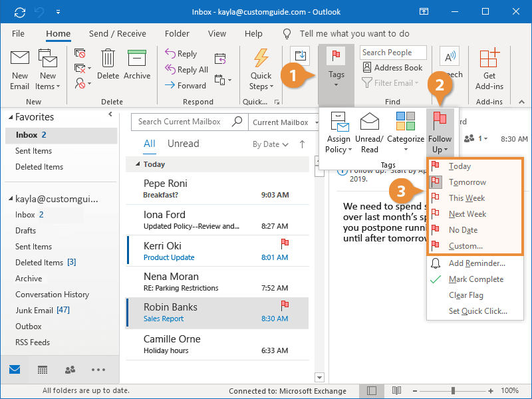Click Add Reminder... bell entry

tap(475, 263)
